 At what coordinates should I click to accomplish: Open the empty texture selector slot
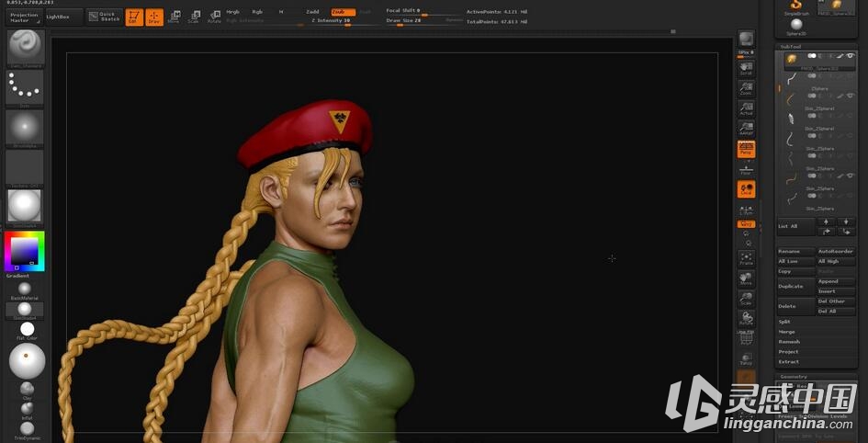pyautogui.click(x=25, y=168)
